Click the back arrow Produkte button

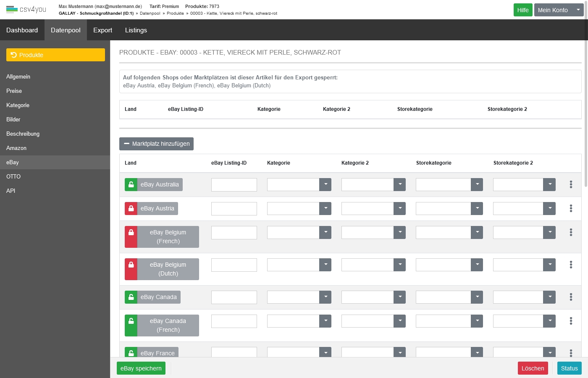[55, 55]
